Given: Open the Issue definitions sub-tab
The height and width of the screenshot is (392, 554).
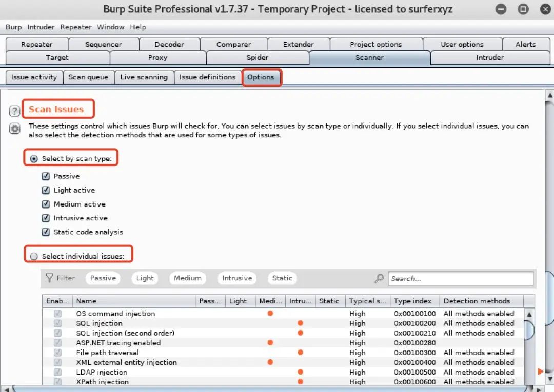Looking at the screenshot, I should click(207, 77).
